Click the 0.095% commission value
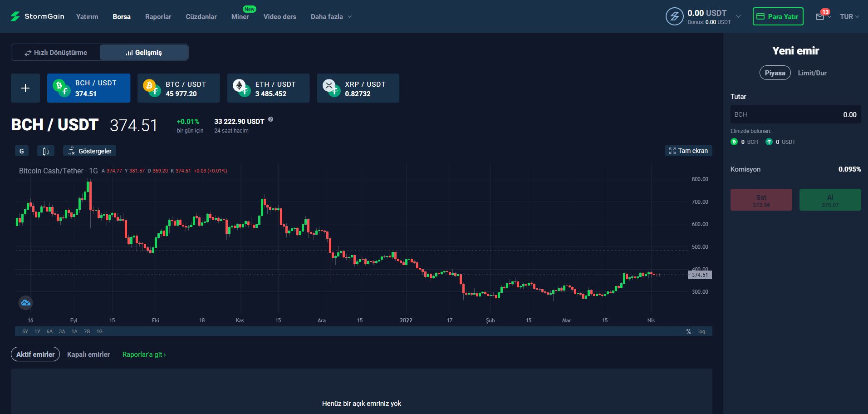 coord(849,169)
